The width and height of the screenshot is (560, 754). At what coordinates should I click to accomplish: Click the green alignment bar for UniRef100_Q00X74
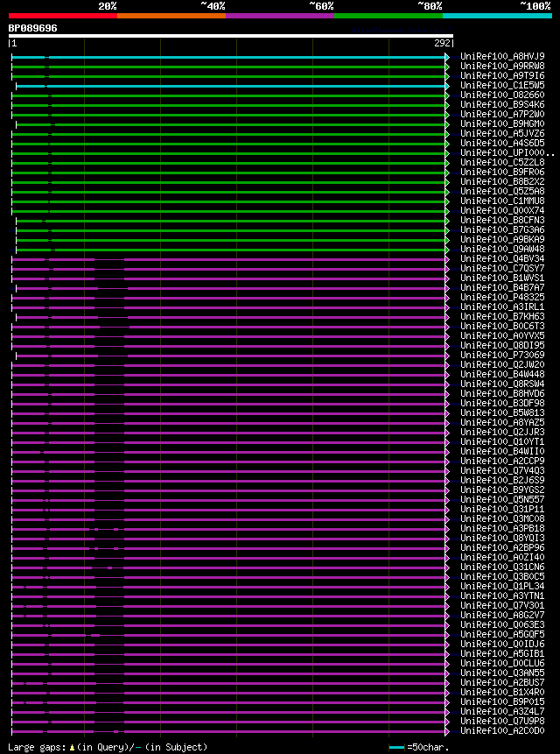pyautogui.click(x=228, y=211)
